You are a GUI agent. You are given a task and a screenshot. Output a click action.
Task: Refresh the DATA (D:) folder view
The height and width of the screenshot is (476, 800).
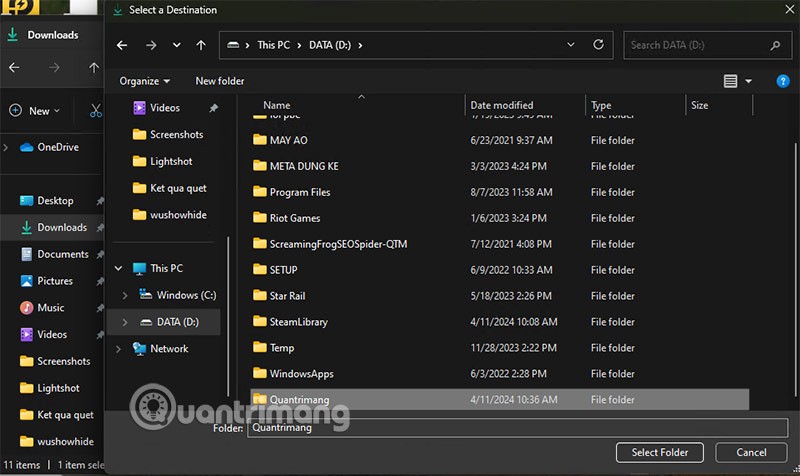(x=599, y=45)
